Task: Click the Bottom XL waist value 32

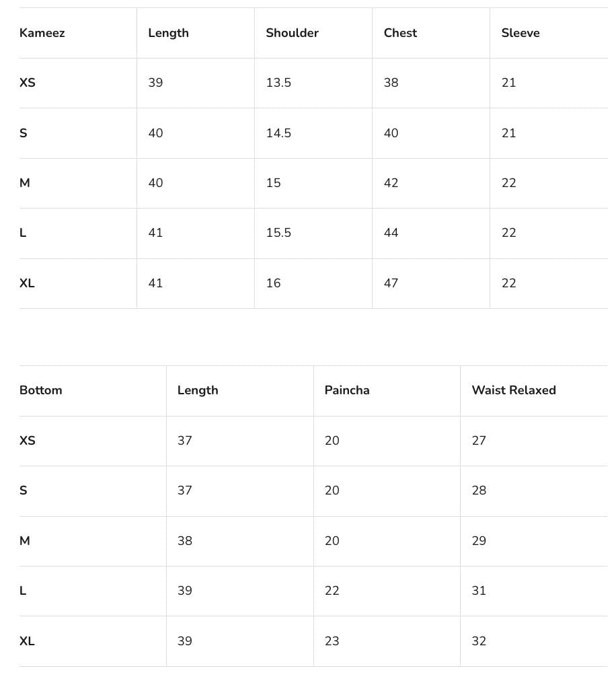Action: coord(479,641)
